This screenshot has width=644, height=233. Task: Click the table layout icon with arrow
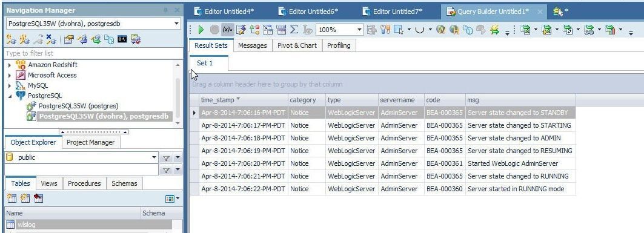[268, 30]
